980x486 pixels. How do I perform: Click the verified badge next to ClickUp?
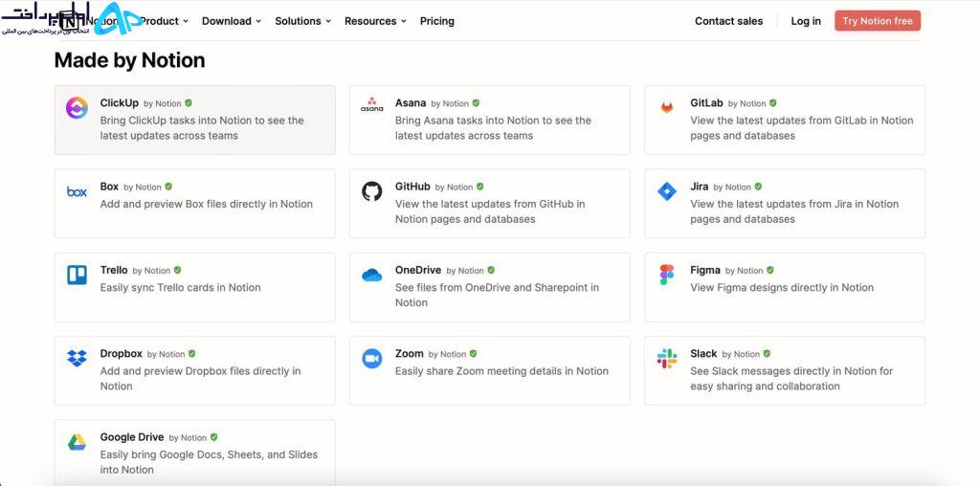pos(189,103)
